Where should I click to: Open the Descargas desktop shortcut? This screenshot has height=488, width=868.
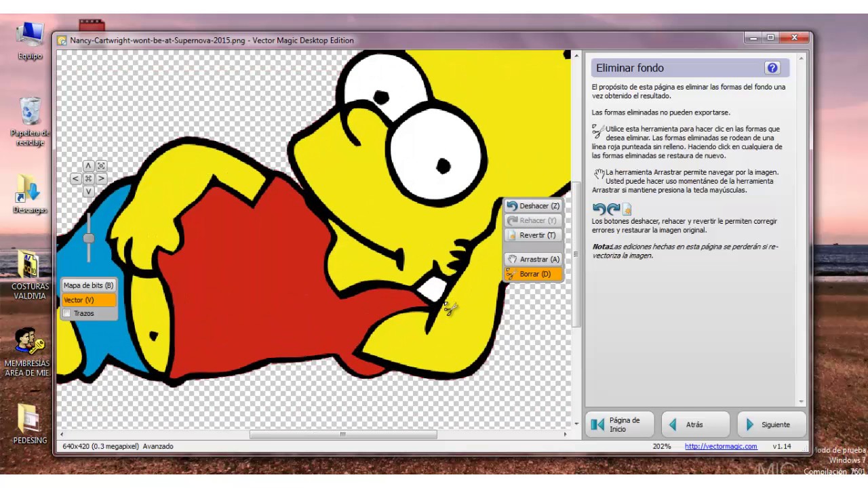click(30, 195)
